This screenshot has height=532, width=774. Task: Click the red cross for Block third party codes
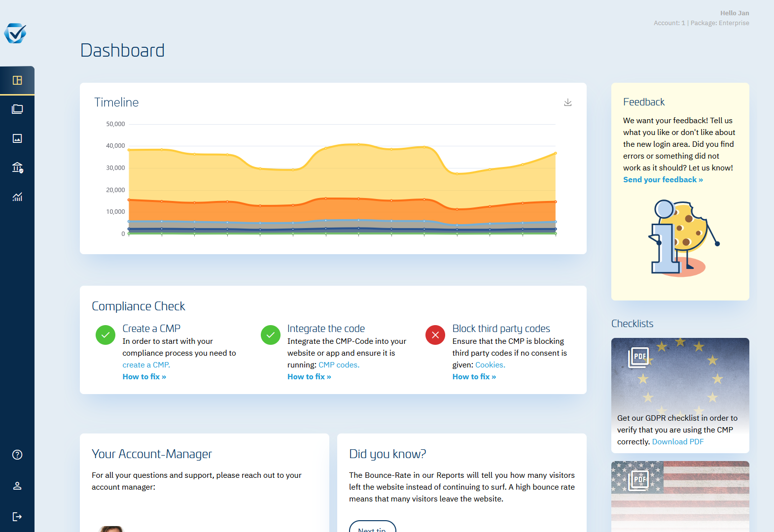coord(435,335)
